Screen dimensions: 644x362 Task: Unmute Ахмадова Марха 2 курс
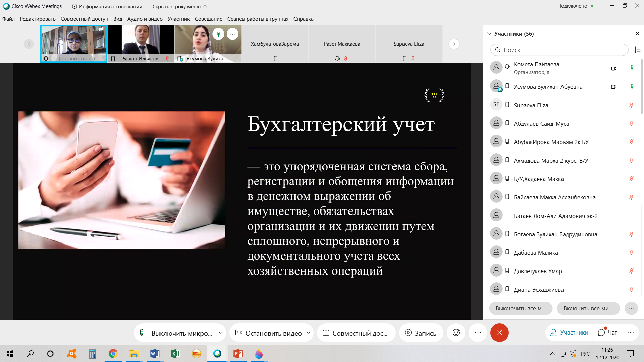[x=631, y=161]
